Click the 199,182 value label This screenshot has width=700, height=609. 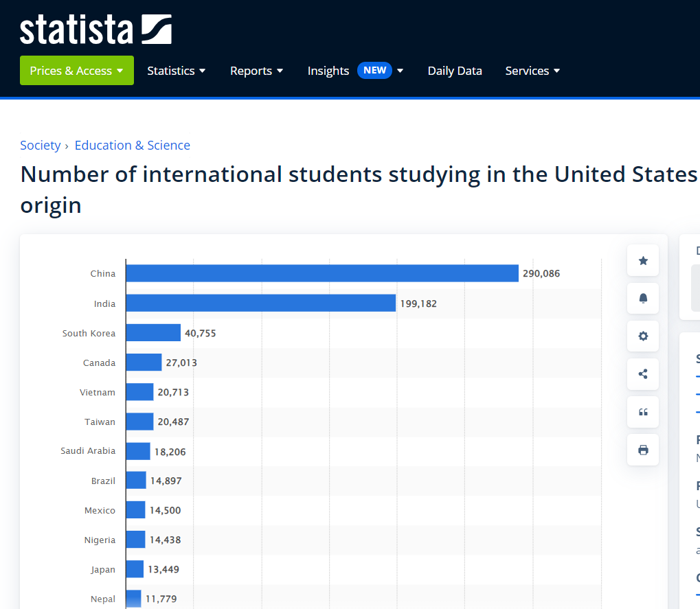[418, 304]
